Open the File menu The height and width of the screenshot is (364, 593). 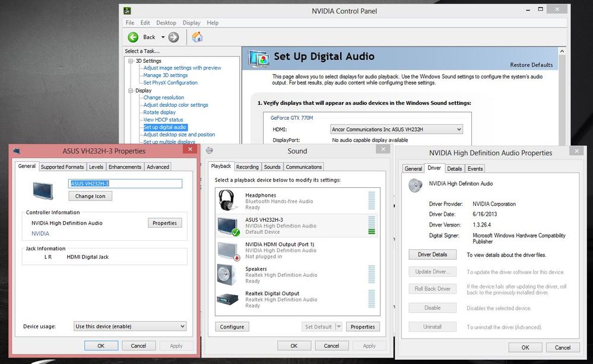tap(130, 23)
